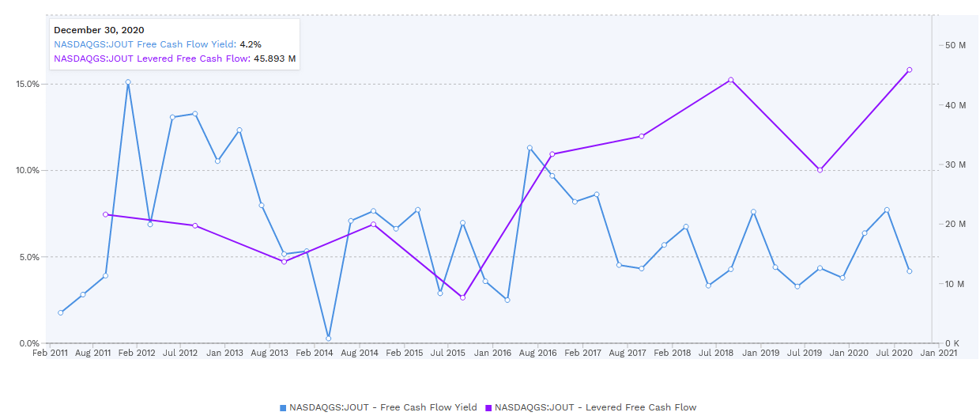Click the 10 M right axis label
Viewport: 980px width, 416px height.
955,284
